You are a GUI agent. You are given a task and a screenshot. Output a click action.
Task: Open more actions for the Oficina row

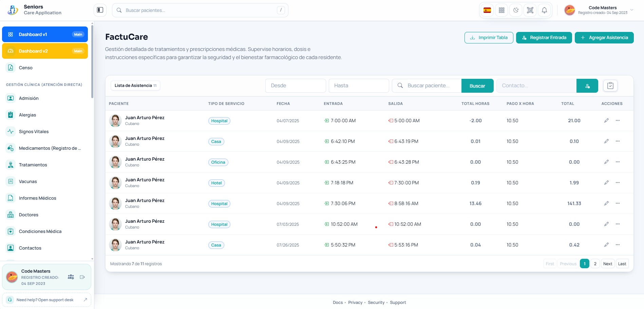click(x=618, y=162)
